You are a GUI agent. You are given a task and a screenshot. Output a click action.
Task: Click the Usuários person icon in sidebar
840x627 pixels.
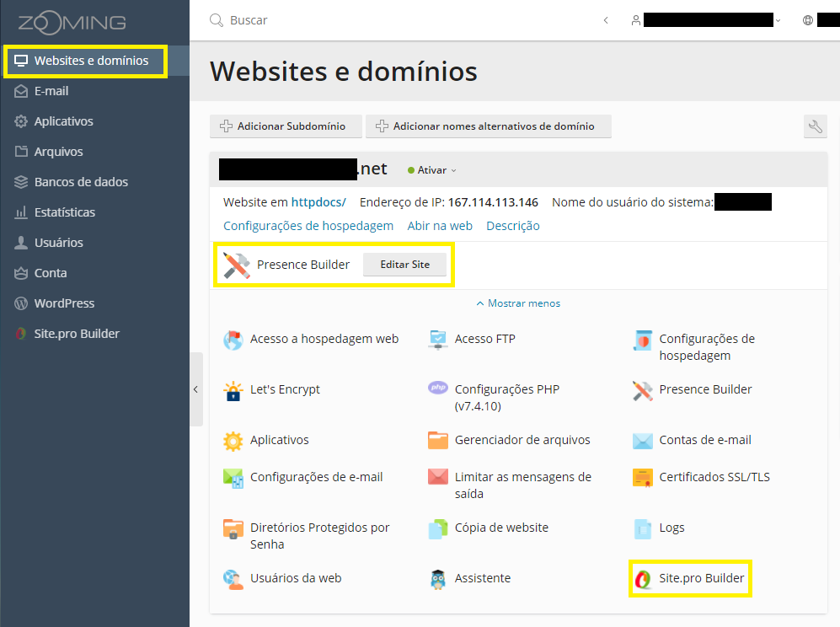21,243
